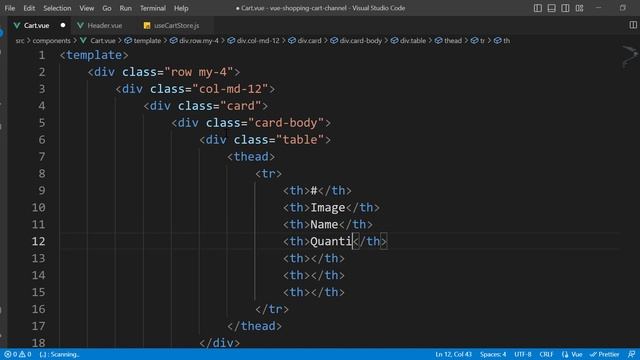Click the opening <thead> tag

[x=251, y=157]
